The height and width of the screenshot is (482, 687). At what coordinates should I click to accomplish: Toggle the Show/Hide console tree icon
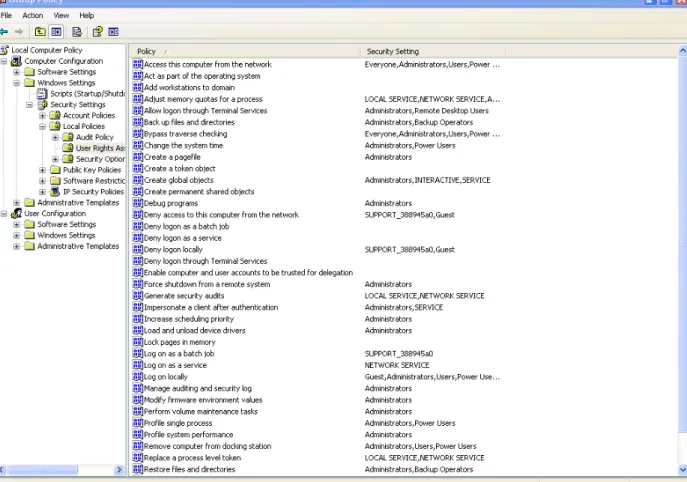(56, 32)
